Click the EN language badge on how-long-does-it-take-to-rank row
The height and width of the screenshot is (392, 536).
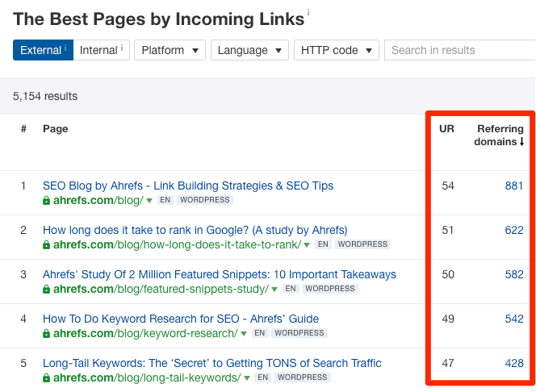[x=323, y=244]
